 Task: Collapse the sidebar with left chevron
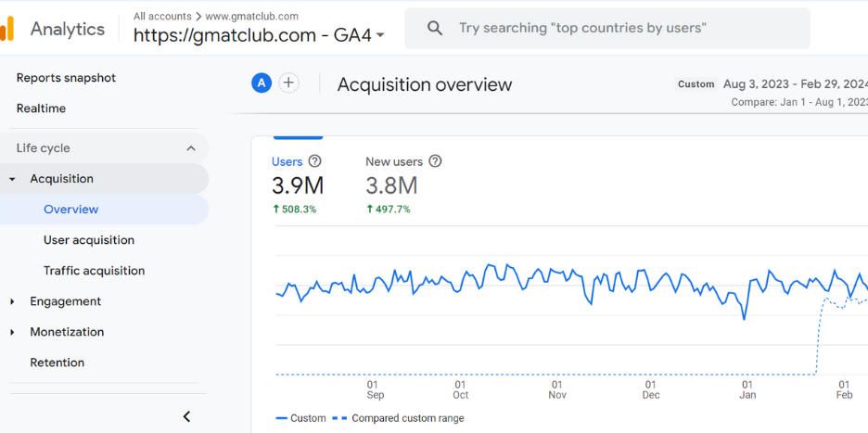pos(186,416)
